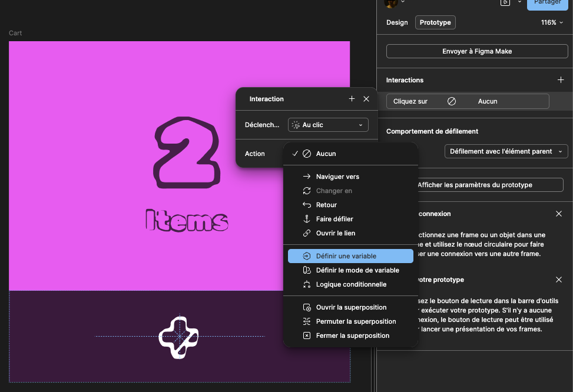Select 'Fermer la superposition' option
573x392 pixels.
(352, 335)
